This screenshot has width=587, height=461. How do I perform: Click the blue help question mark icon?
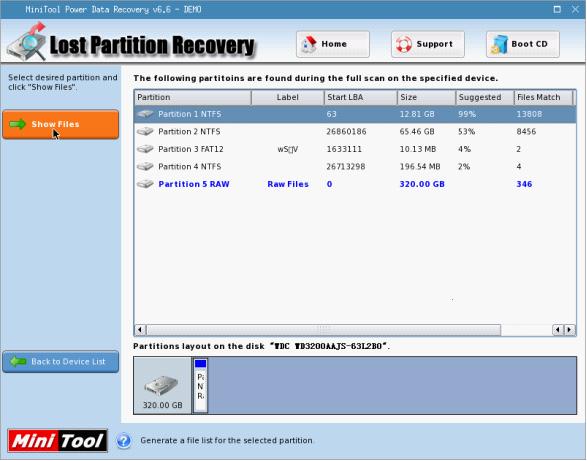click(124, 441)
